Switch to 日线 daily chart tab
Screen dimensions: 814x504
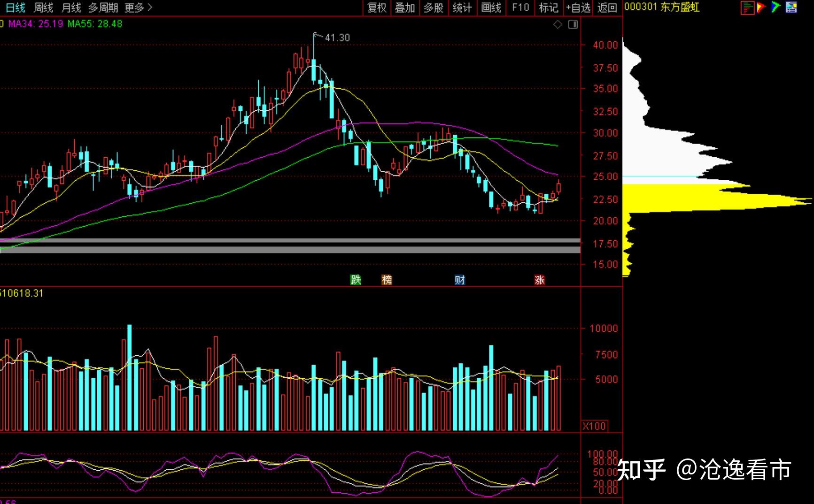point(16,8)
